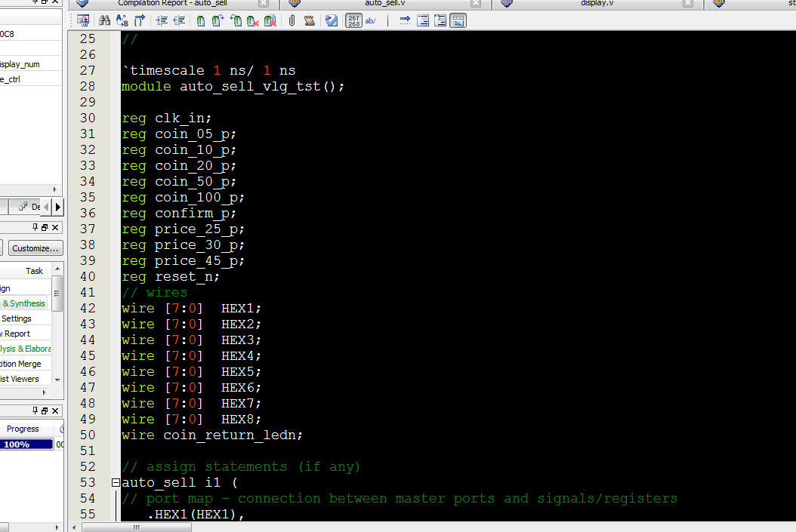Close the auto_sell.v tab

[476, 3]
